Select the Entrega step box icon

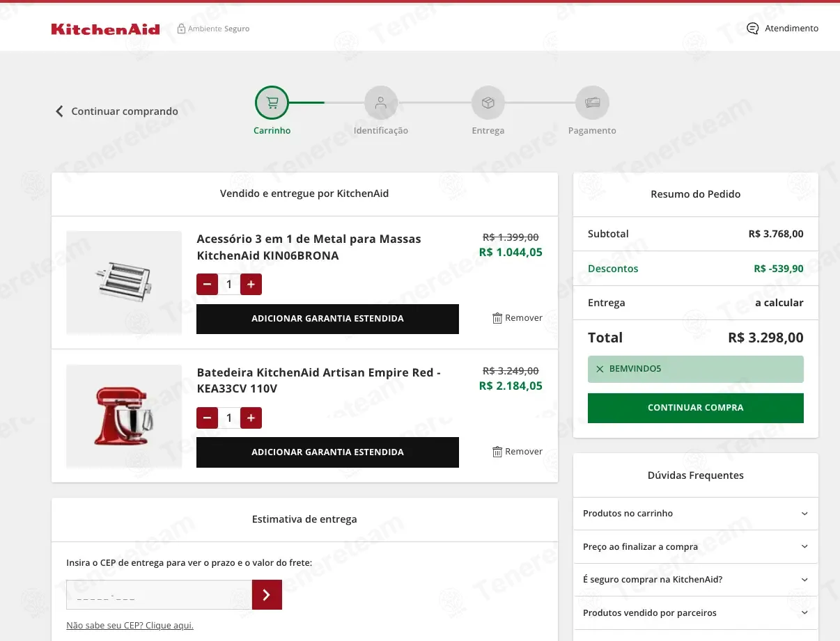tap(488, 103)
